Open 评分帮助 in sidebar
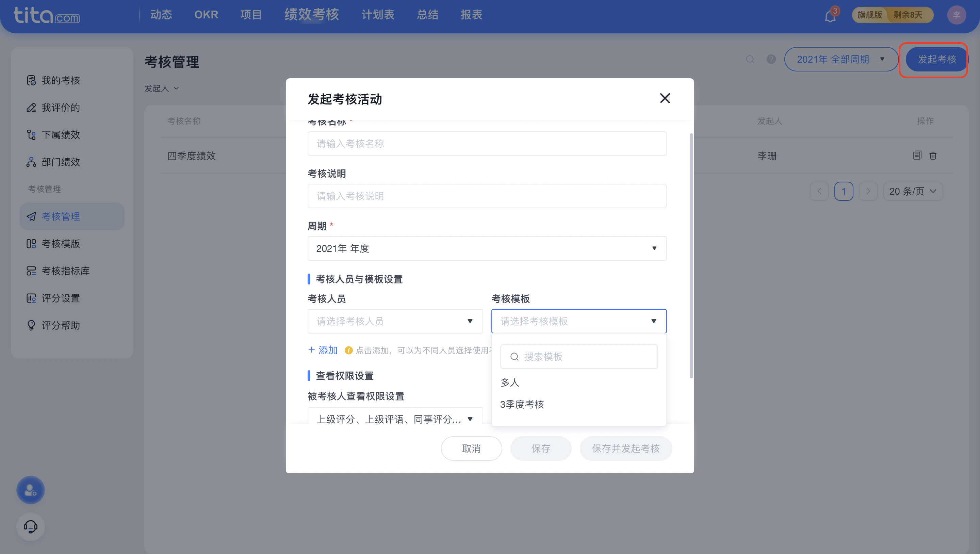The image size is (980, 554). [x=72, y=325]
